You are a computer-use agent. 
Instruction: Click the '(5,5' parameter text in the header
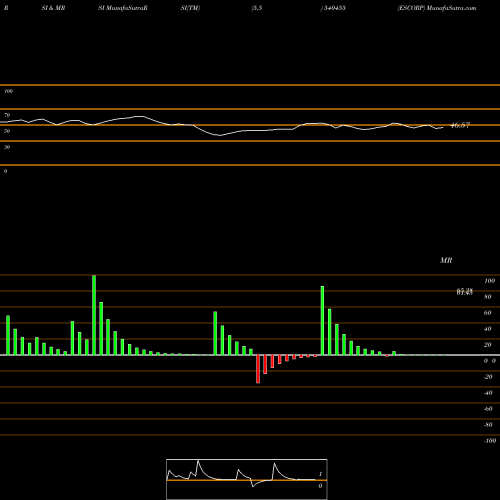(x=257, y=8)
